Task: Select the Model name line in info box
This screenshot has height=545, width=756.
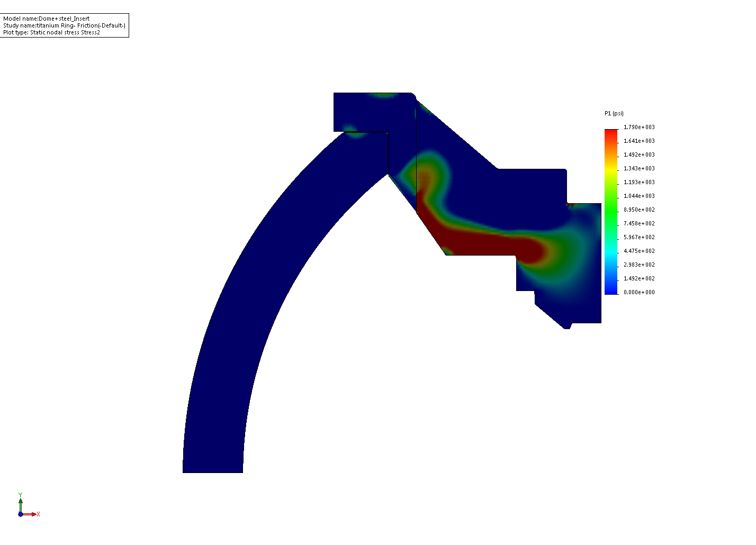Action: point(47,19)
